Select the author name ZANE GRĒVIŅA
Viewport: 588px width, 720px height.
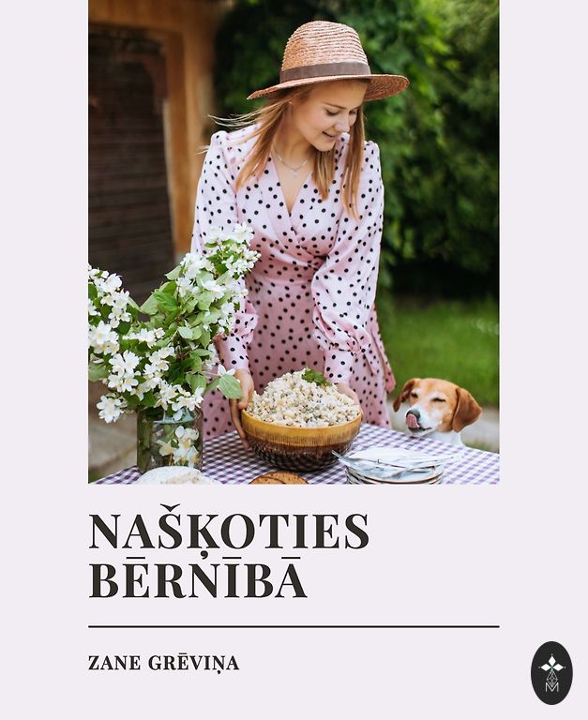coord(163,663)
